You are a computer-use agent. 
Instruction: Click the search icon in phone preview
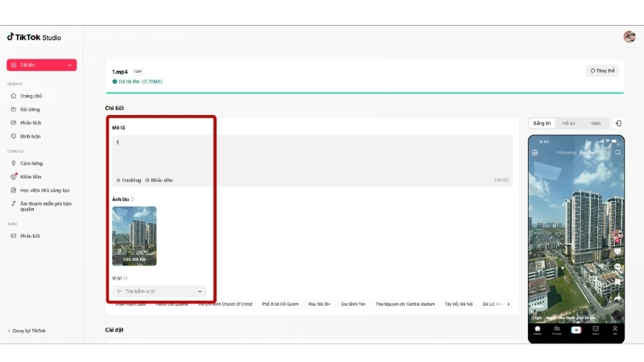point(617,152)
